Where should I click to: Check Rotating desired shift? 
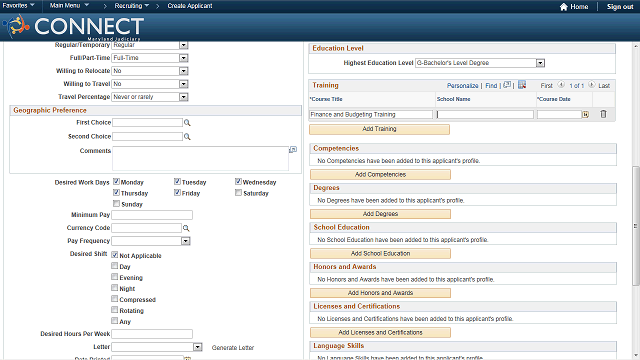(115, 310)
